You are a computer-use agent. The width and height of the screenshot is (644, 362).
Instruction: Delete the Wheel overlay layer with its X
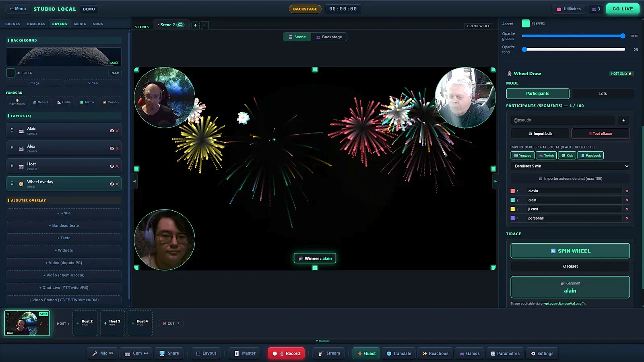117,184
